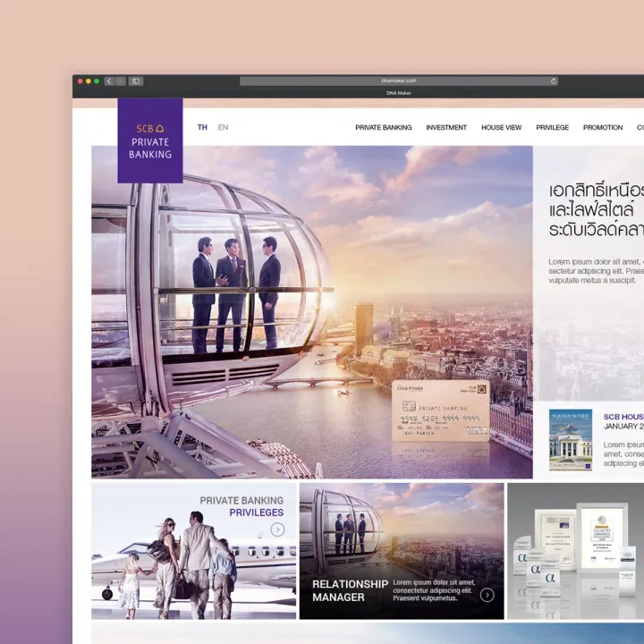Open the House View menu
644x644 pixels.
pyautogui.click(x=502, y=128)
